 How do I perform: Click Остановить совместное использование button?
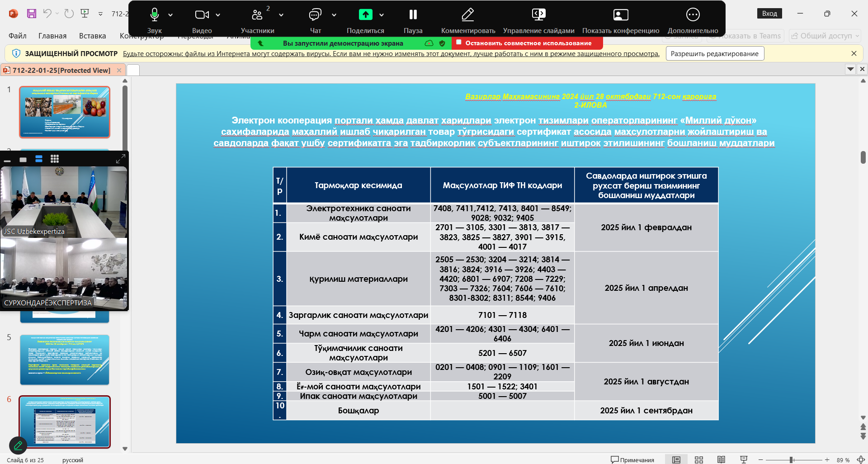(x=527, y=43)
